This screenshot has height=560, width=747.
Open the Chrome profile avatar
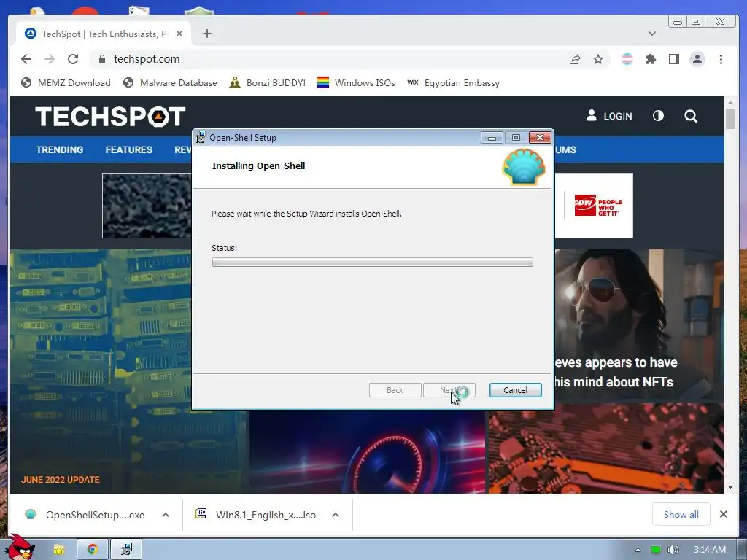pos(697,59)
